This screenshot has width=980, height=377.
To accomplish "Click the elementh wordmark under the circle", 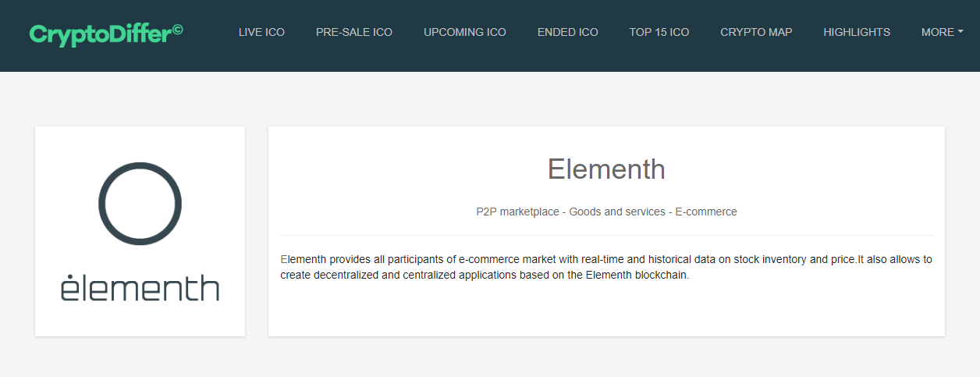I will click(140, 287).
